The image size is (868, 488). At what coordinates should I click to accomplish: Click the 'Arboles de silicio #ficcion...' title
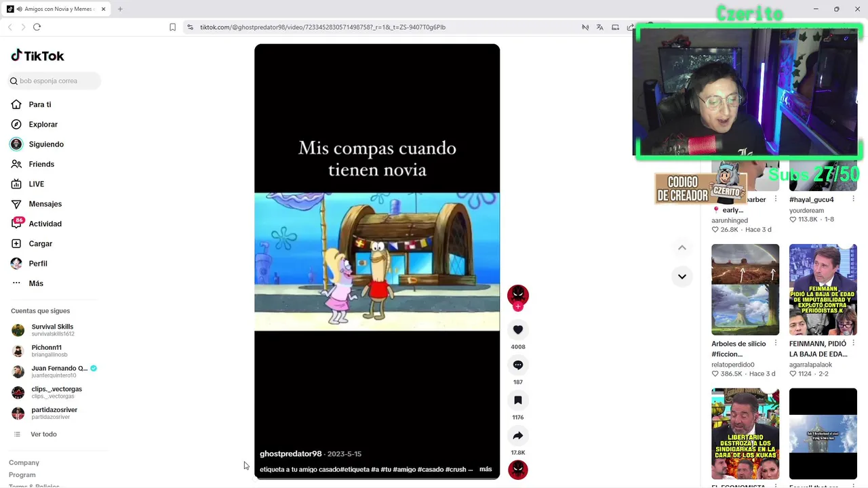click(x=738, y=348)
